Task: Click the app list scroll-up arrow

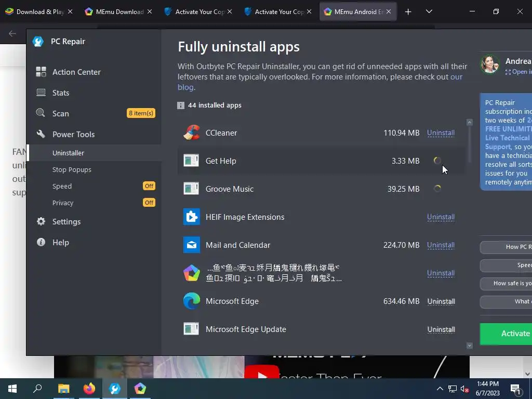Action: 470,122
